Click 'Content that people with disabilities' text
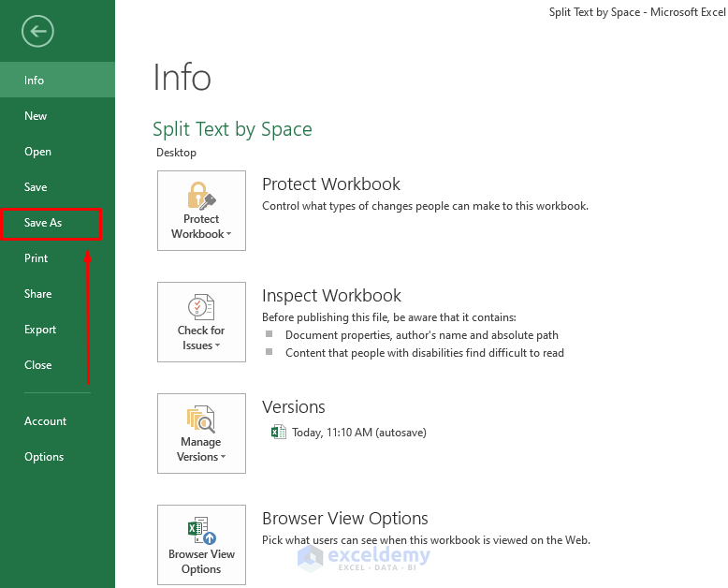The width and height of the screenshot is (728, 588). (425, 353)
